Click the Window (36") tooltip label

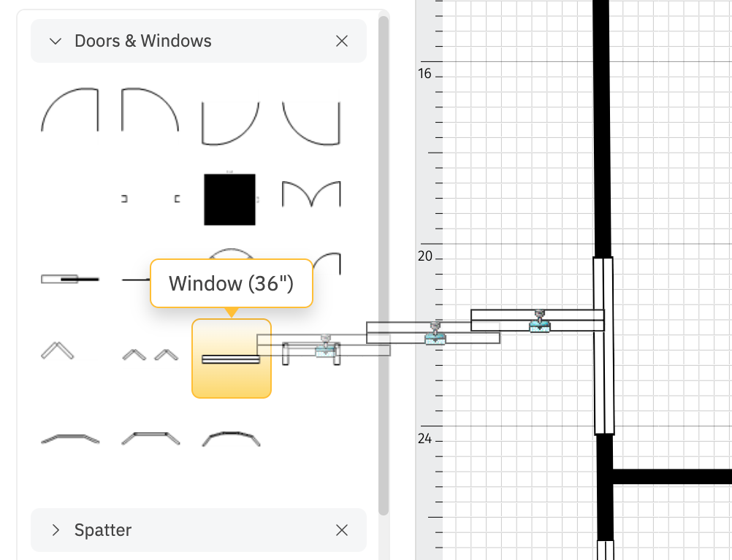(232, 283)
